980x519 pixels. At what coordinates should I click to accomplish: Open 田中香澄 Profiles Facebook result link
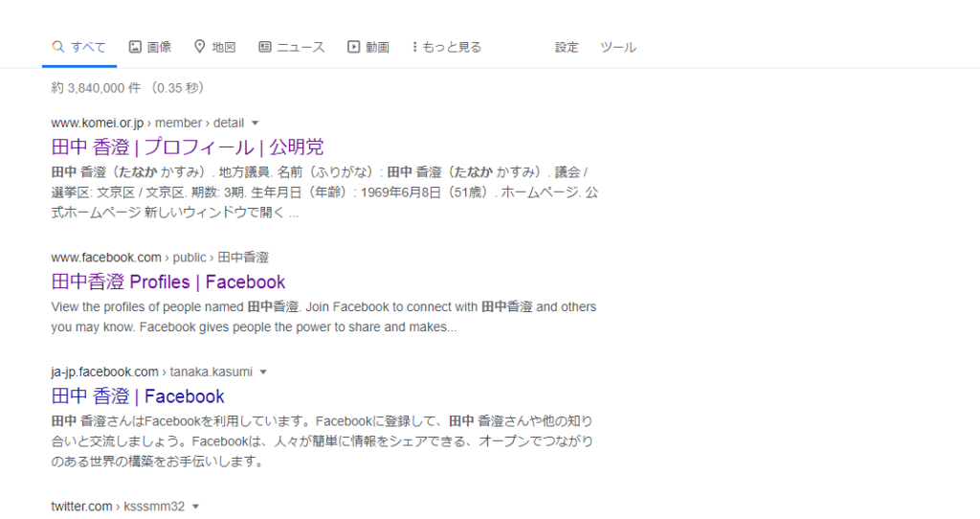[168, 282]
